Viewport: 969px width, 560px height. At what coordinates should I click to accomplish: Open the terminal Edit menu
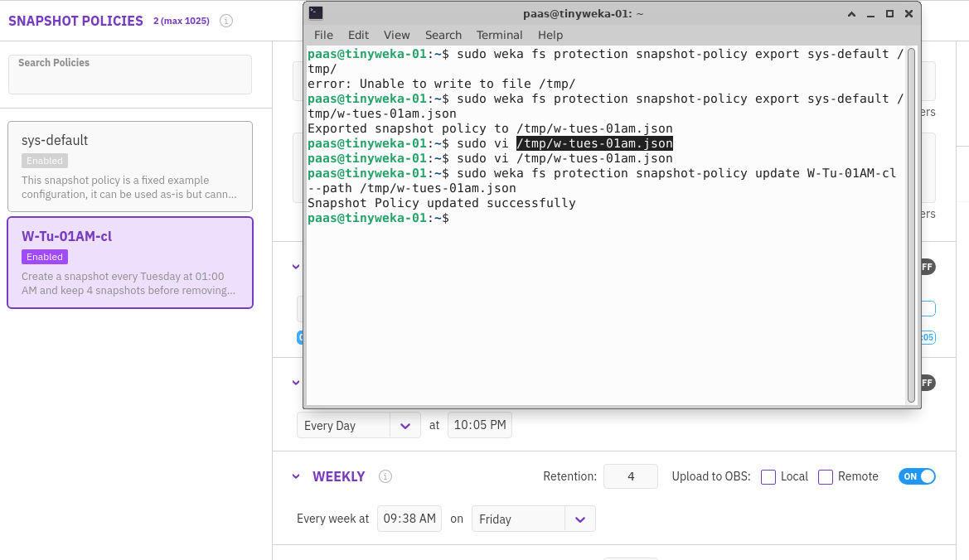tap(358, 35)
